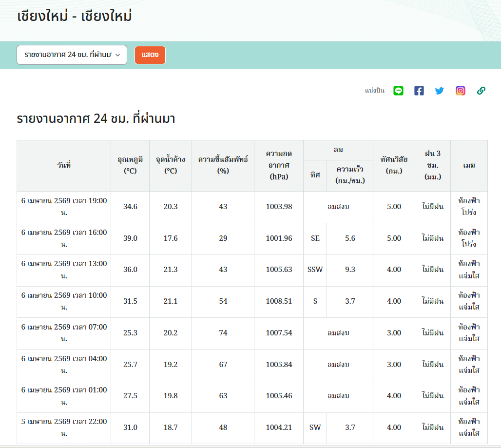Click dew point value 20.3
This screenshot has height=448, width=501.
[171, 207]
